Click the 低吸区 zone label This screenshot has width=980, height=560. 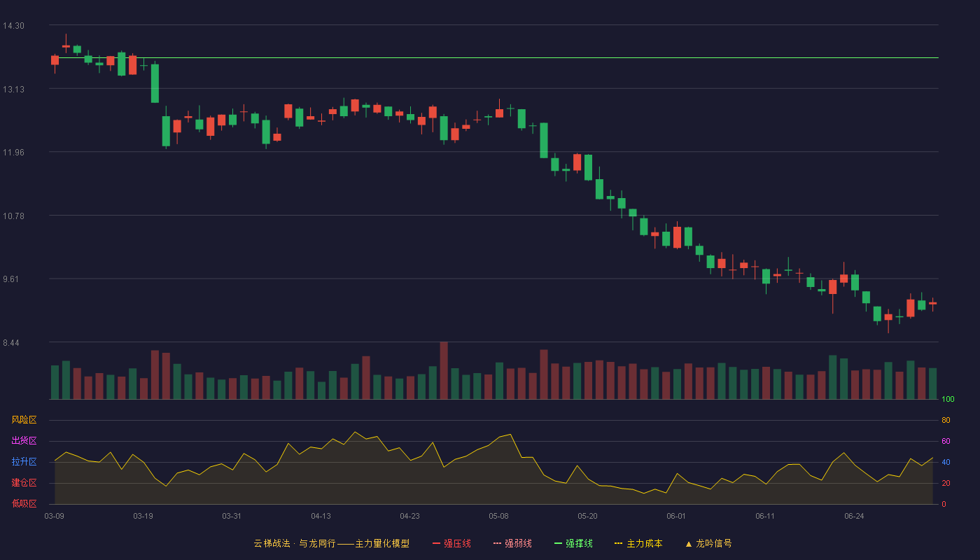(x=24, y=504)
